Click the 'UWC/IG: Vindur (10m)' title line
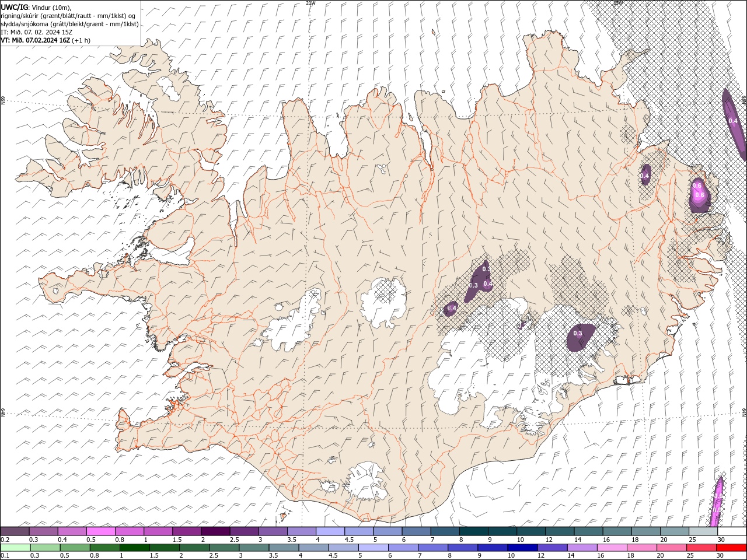 click(36, 7)
